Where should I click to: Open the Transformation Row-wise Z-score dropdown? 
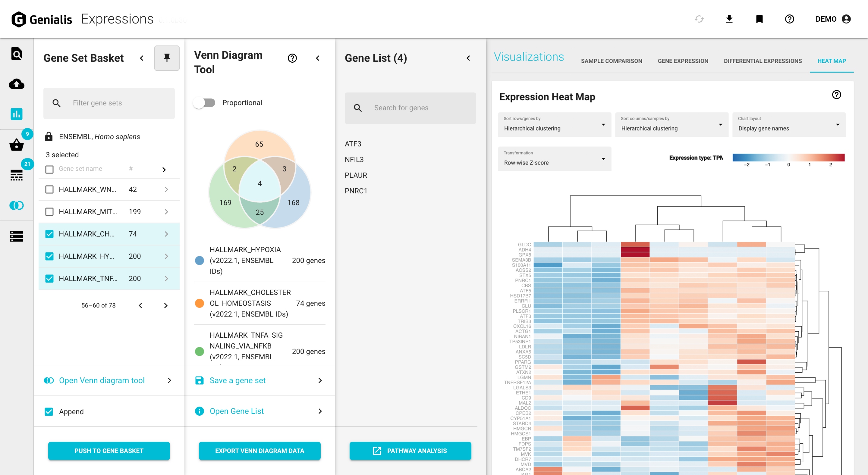tap(554, 159)
